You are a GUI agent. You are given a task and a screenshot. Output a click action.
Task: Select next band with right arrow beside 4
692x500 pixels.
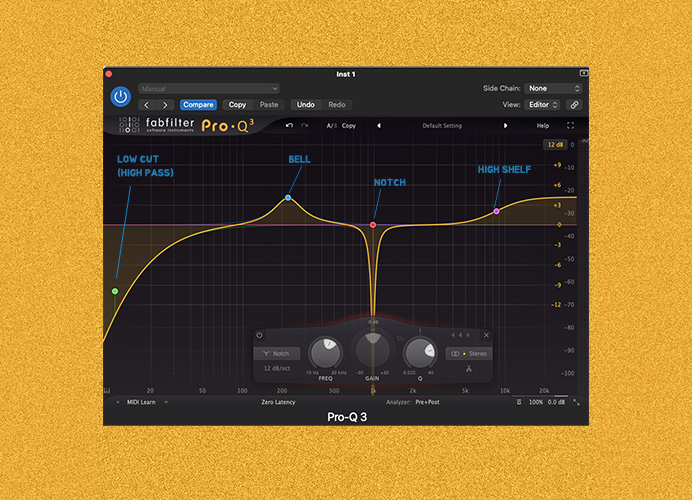(468, 335)
